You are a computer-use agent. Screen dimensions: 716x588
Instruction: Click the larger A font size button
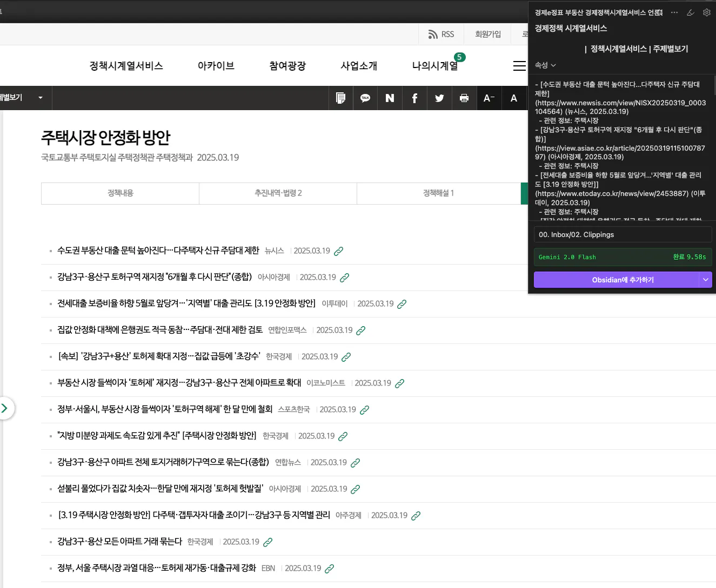(514, 98)
